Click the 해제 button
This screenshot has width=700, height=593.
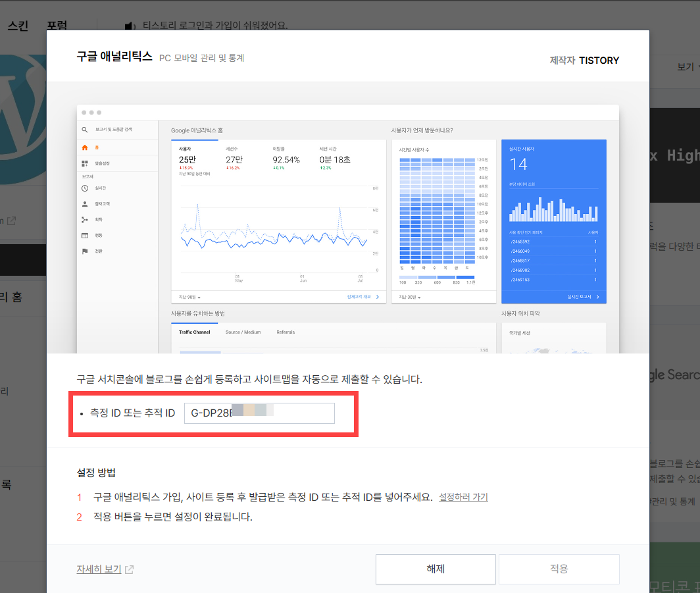(x=436, y=569)
